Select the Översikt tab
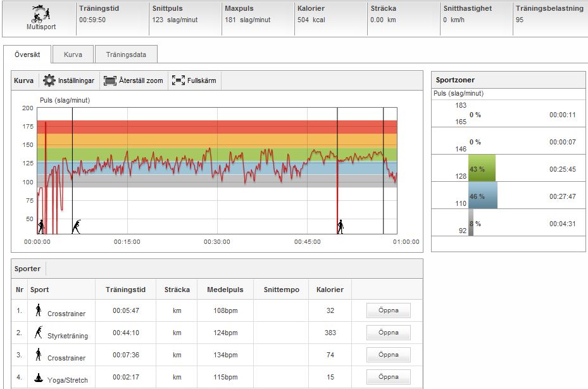 (27, 54)
